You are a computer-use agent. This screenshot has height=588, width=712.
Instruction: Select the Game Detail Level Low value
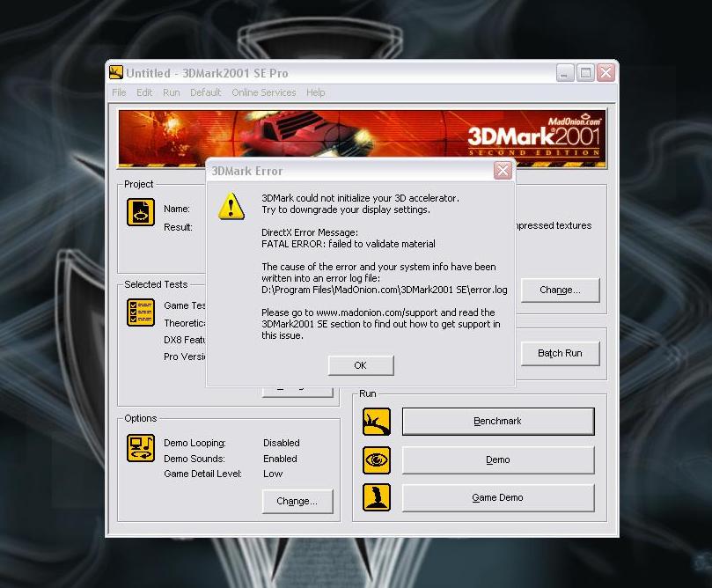tap(273, 474)
